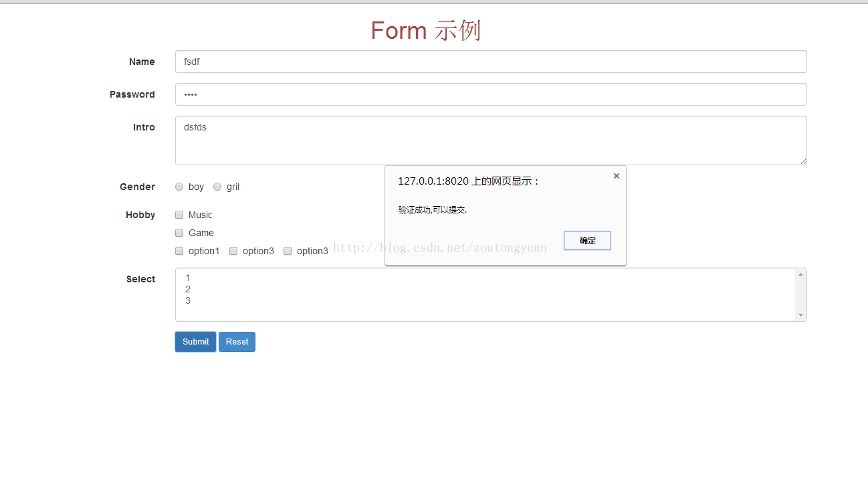
Task: Click the Select list scroll down arrow
Action: pyautogui.click(x=800, y=315)
